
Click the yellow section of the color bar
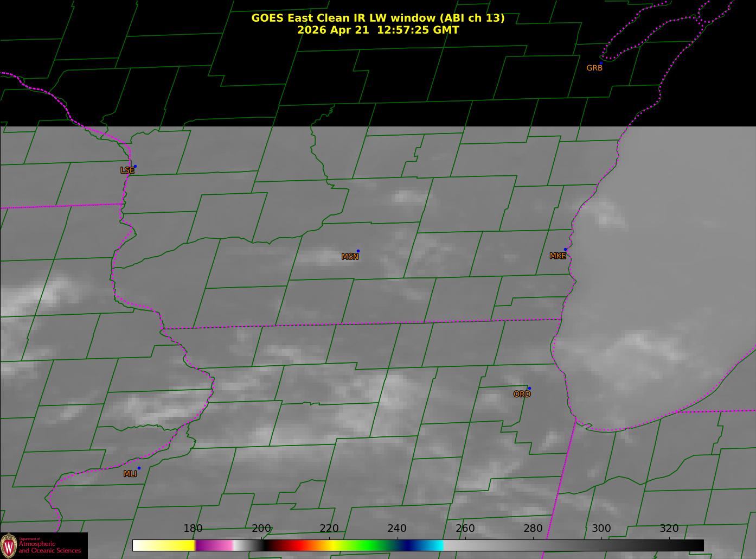click(172, 545)
